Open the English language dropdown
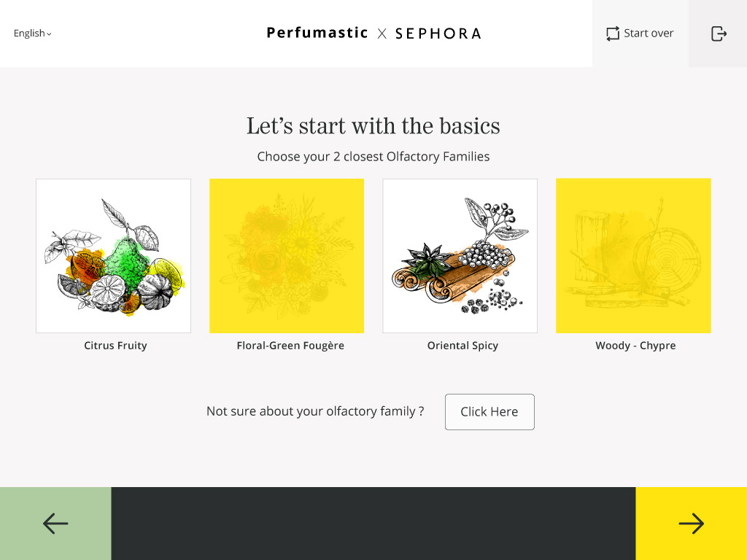 pyautogui.click(x=29, y=34)
